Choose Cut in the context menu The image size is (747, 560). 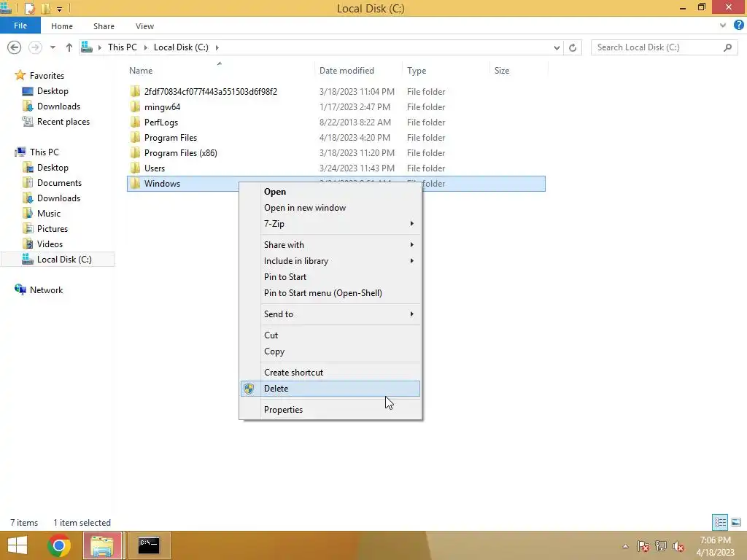[x=330, y=335]
